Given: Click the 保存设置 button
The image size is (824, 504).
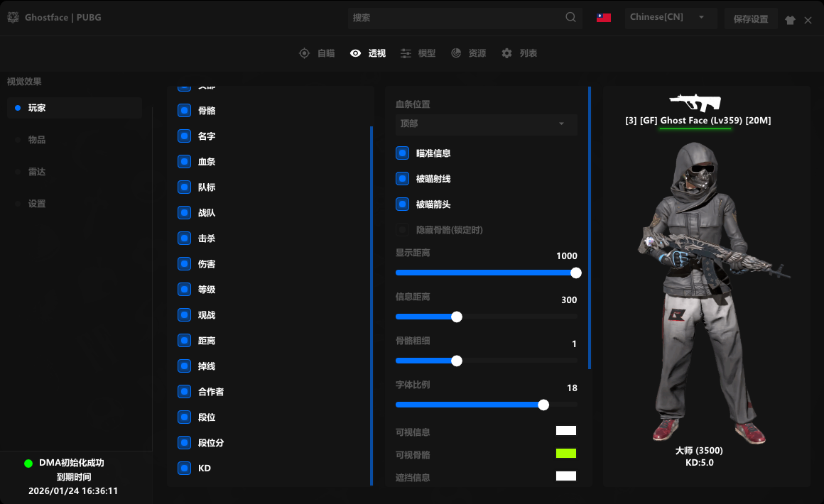Looking at the screenshot, I should 751,19.
